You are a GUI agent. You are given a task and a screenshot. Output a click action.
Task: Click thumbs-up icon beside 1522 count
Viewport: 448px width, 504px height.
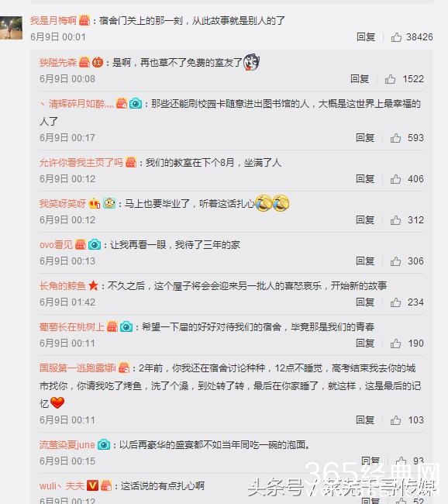click(x=390, y=79)
